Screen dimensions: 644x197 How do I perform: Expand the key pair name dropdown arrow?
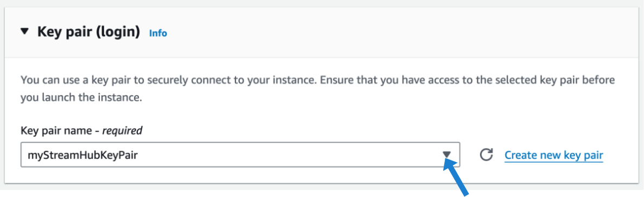(x=447, y=155)
